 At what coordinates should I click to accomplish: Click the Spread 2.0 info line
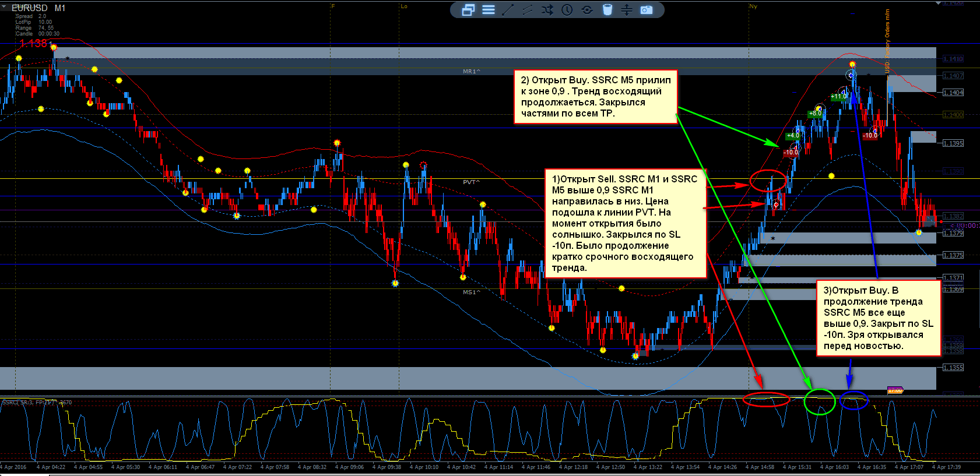pyautogui.click(x=31, y=16)
